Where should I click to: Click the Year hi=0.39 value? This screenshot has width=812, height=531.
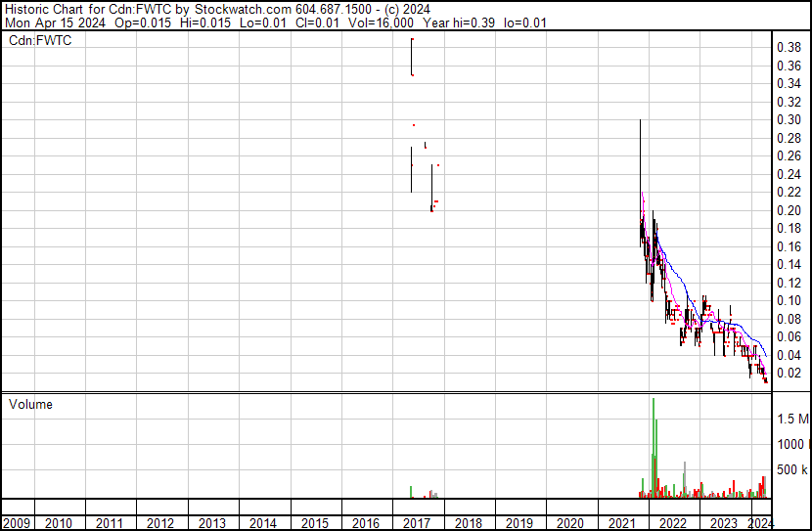(x=459, y=22)
